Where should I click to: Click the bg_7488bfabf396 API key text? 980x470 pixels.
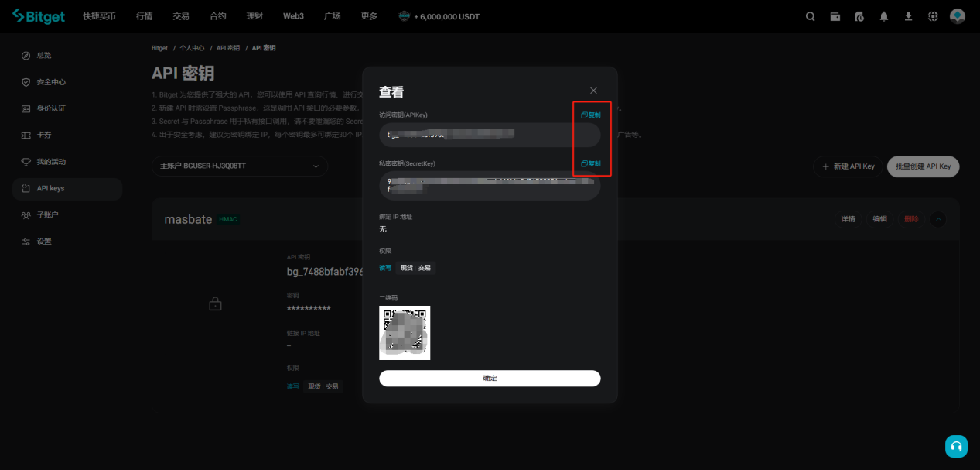[325, 272]
